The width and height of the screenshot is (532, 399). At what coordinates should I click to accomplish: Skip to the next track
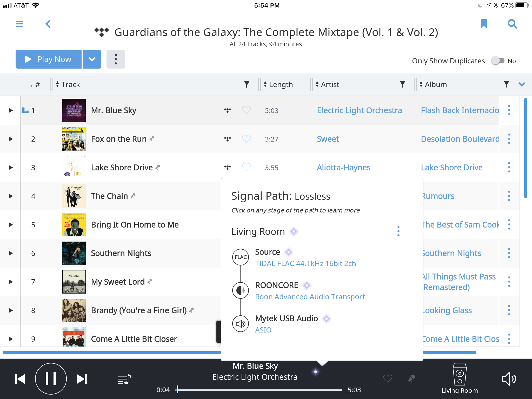click(82, 379)
